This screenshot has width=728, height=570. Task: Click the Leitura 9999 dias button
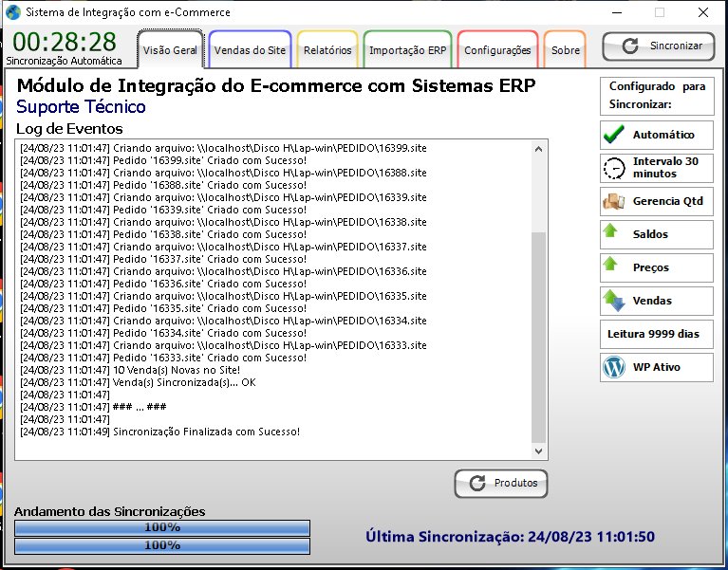pos(656,334)
